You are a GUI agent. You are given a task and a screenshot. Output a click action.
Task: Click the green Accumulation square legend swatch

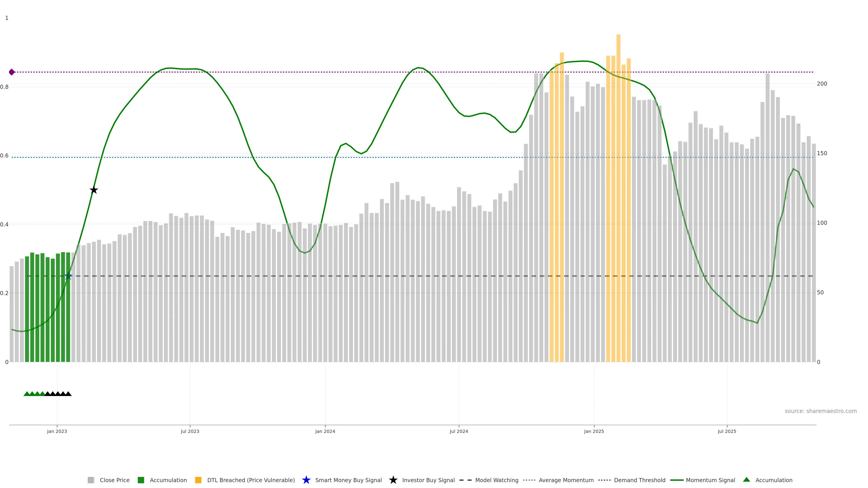tap(141, 480)
